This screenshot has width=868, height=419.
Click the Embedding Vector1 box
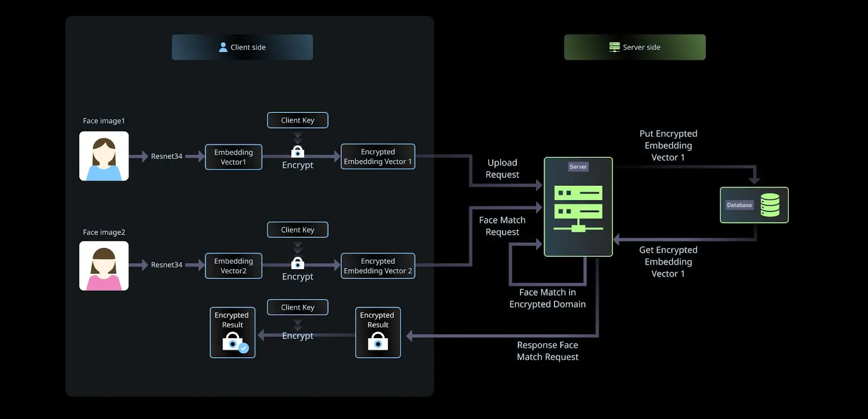234,157
